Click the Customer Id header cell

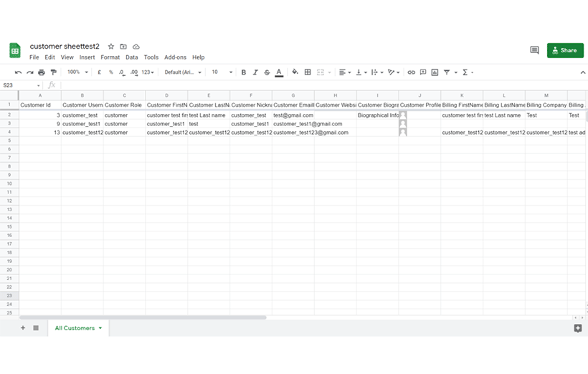point(40,105)
